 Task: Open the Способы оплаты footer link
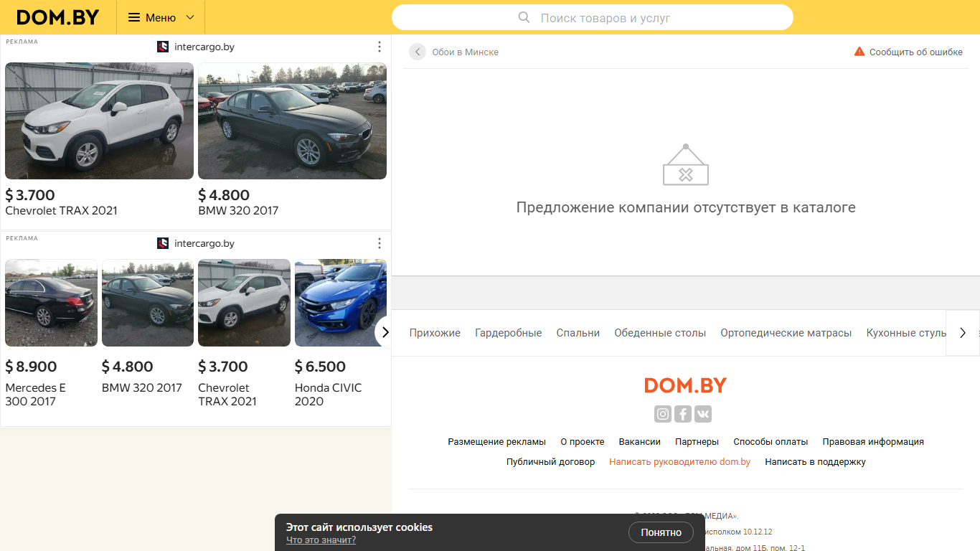tap(771, 442)
